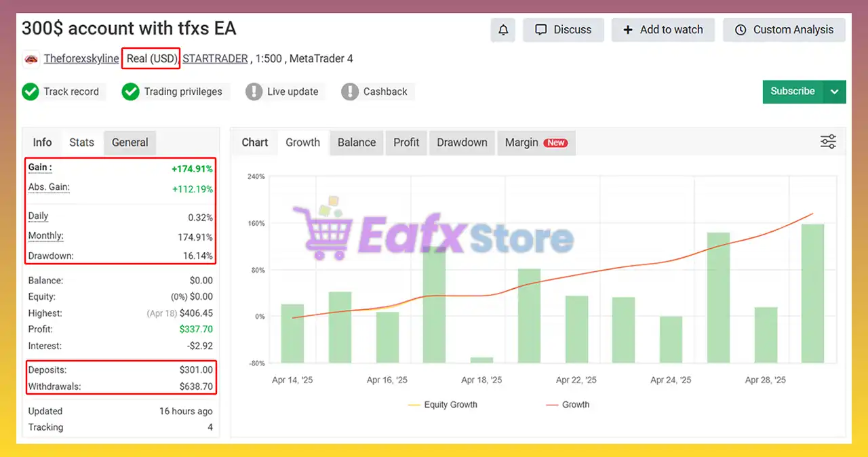Viewport: 868px width, 457px height.
Task: Click the Add to watch button
Action: (663, 29)
